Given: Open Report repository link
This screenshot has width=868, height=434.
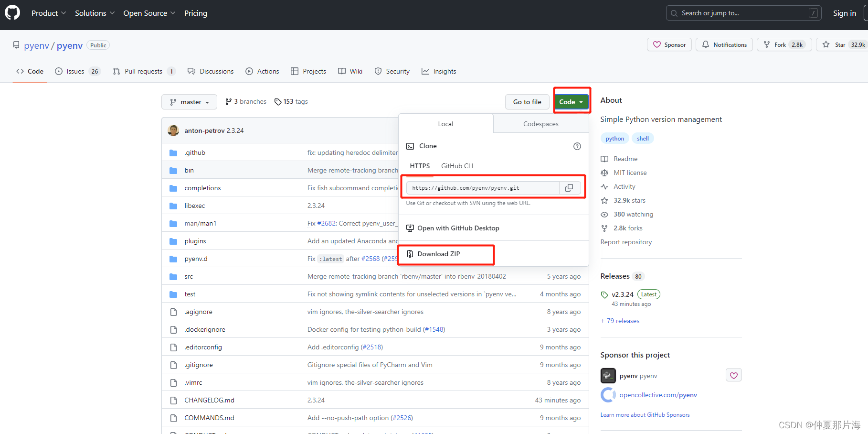Looking at the screenshot, I should 626,242.
